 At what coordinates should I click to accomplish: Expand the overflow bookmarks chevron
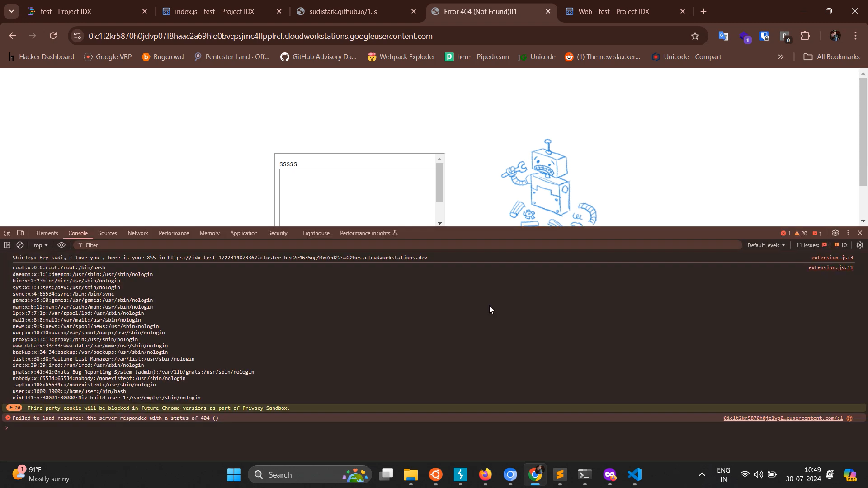781,56
